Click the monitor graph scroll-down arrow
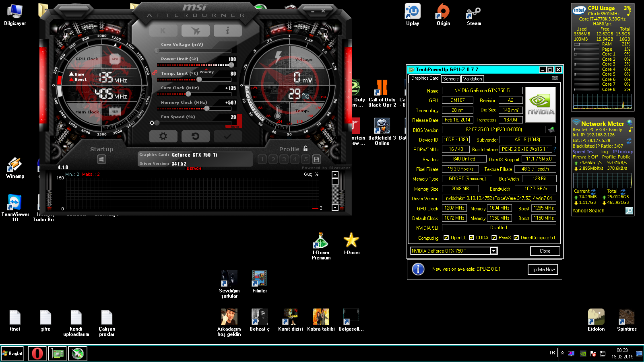644x362 pixels. pyautogui.click(x=335, y=208)
